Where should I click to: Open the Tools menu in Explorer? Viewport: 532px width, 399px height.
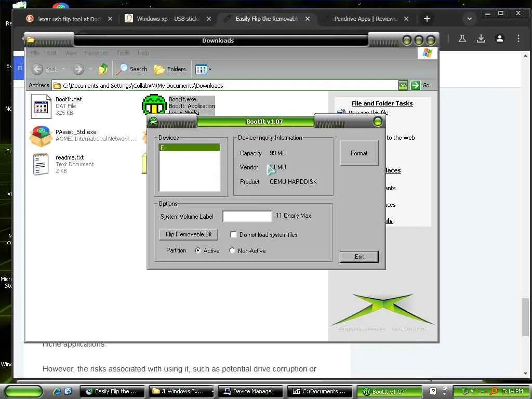coord(123,52)
